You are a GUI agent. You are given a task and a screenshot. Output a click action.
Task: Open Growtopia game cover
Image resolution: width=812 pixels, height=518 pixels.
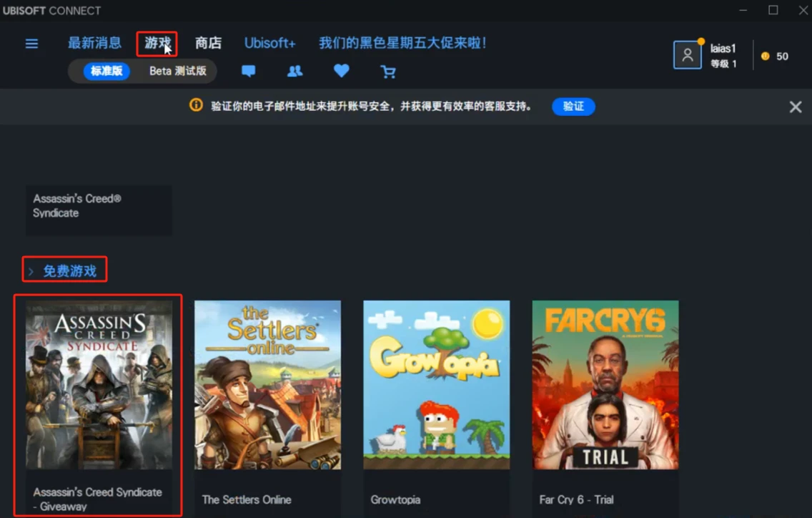pyautogui.click(x=437, y=385)
